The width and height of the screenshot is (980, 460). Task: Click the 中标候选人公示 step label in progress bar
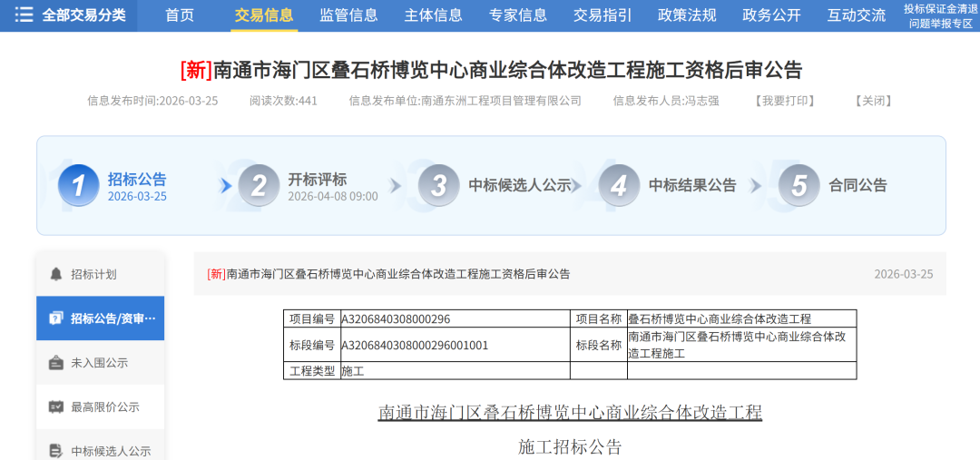[519, 186]
